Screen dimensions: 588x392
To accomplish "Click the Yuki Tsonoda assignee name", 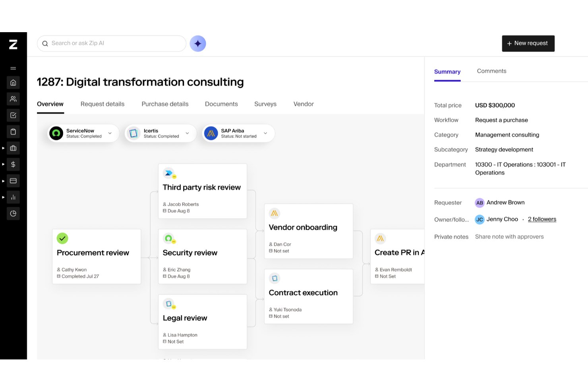I will [288, 310].
